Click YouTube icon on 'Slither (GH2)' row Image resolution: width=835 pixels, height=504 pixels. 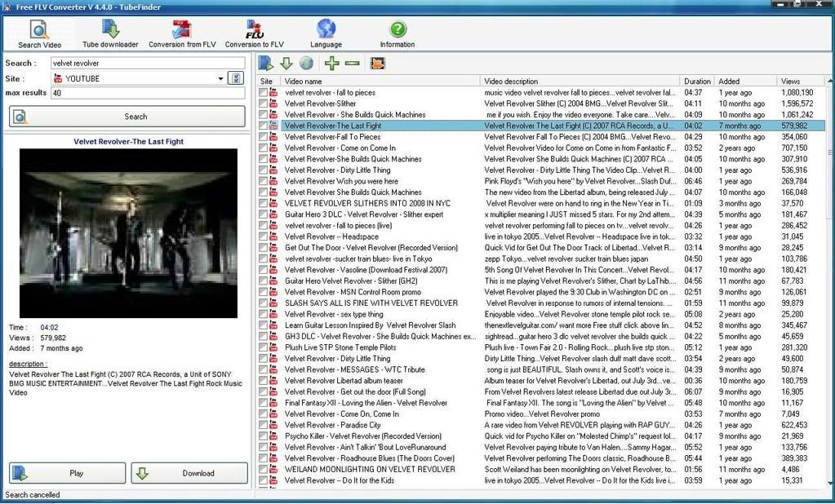click(x=273, y=281)
